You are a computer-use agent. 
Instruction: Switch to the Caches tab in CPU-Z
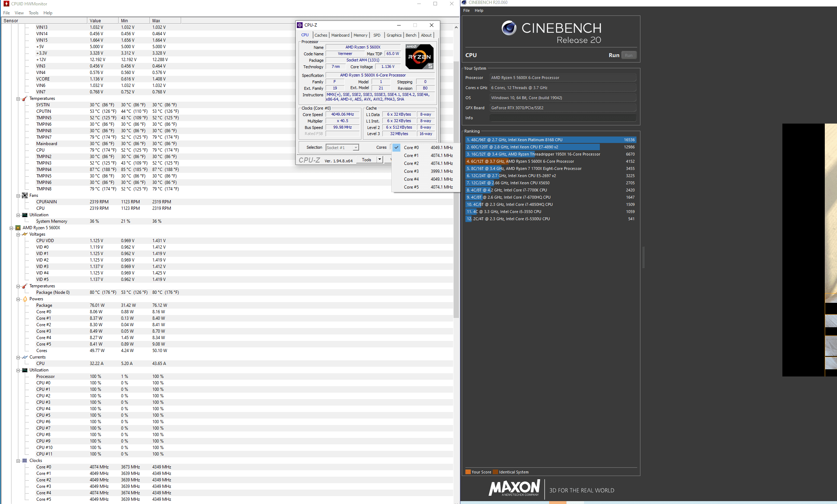click(321, 35)
